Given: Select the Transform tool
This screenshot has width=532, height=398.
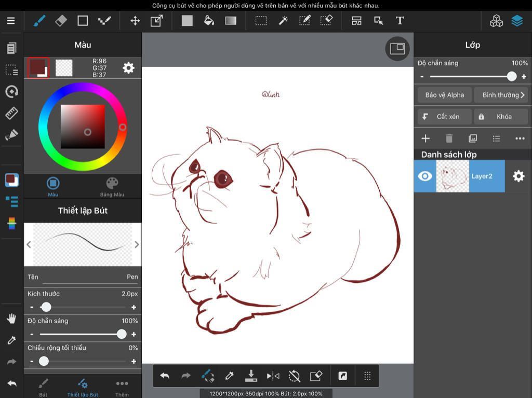Looking at the screenshot, I should [x=157, y=21].
